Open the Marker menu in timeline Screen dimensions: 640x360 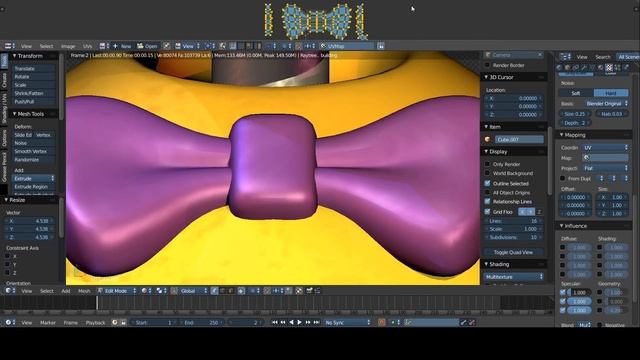tap(48, 322)
